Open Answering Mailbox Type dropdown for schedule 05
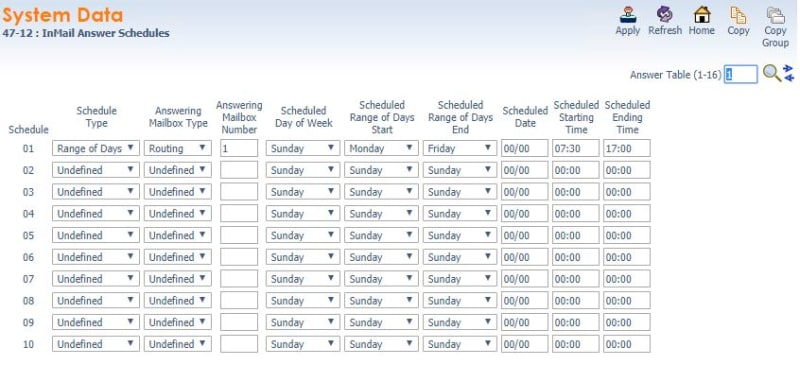800x365 pixels. [178, 235]
